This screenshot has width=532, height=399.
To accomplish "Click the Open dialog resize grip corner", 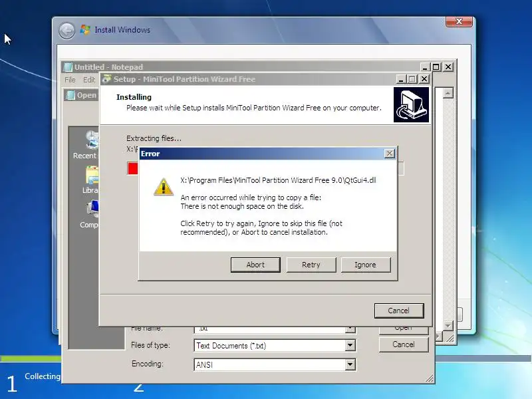I will pos(430,378).
